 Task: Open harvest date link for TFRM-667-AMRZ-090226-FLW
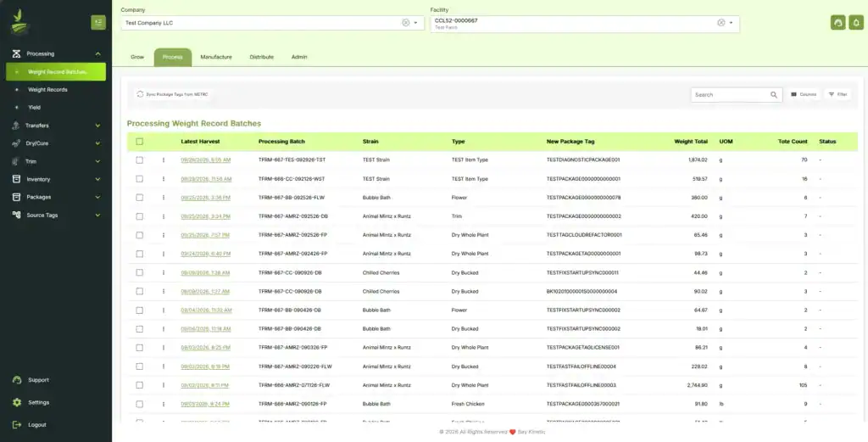click(205, 366)
